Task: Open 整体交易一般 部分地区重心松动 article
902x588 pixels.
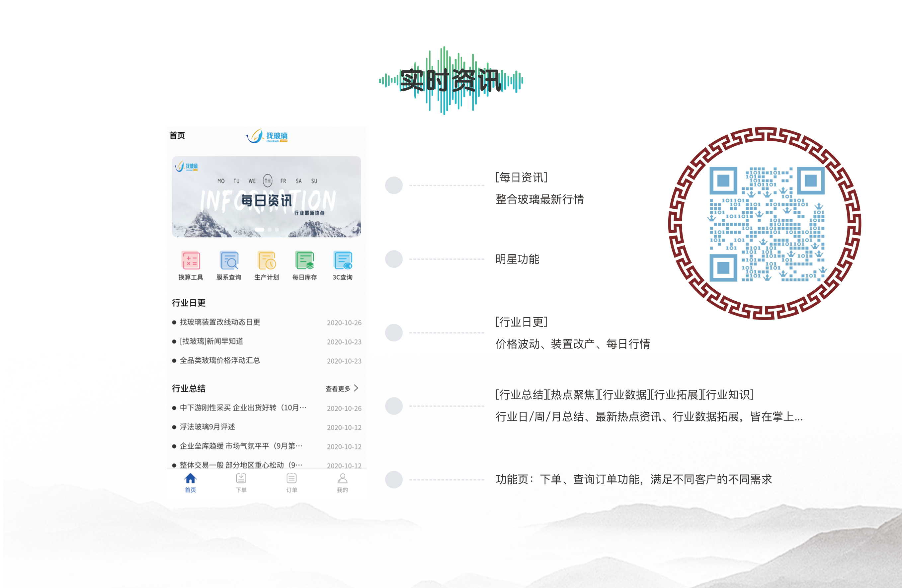Action: tap(241, 465)
